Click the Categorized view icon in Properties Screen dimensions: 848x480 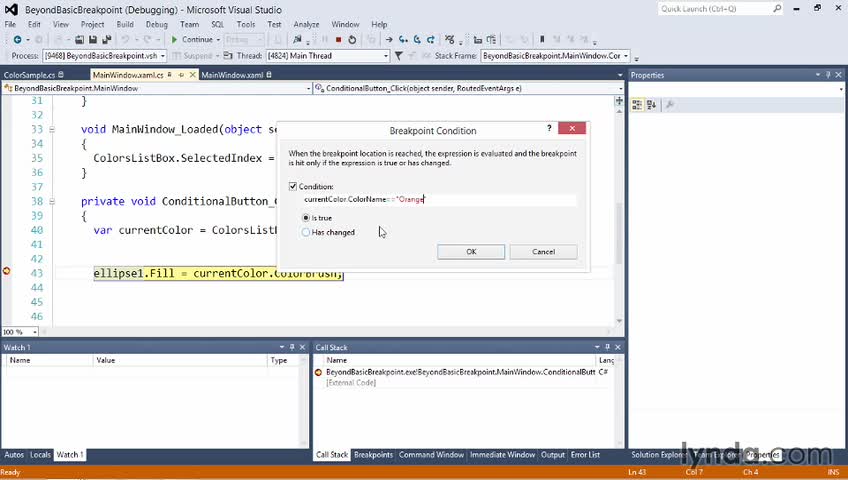637,105
